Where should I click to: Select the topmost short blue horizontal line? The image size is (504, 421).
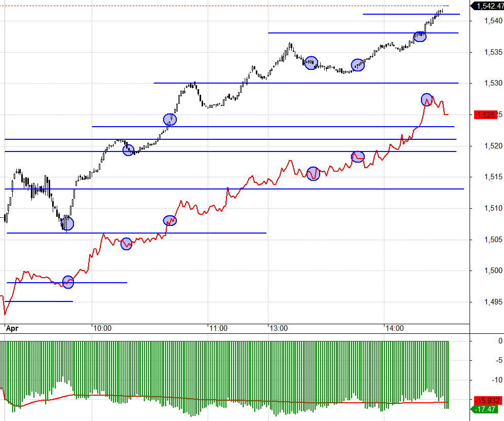point(411,14)
